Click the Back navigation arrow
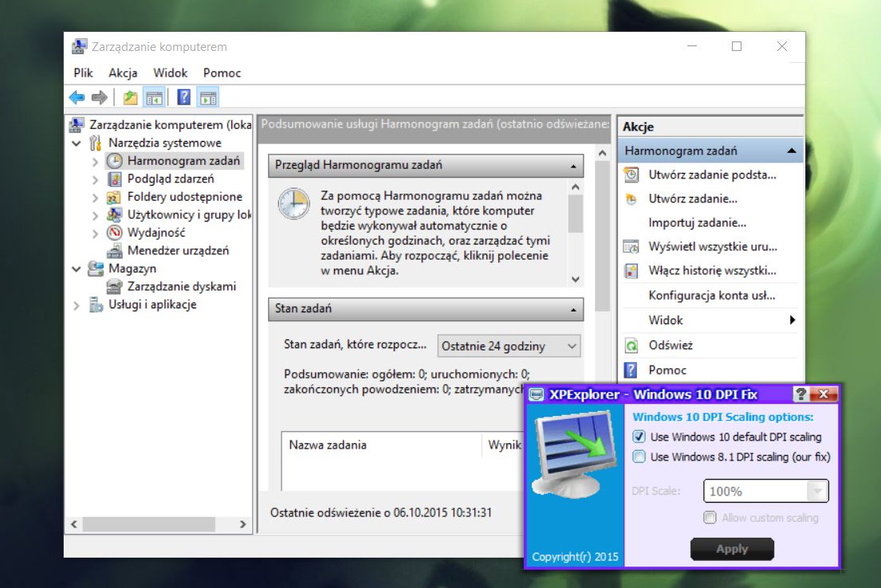Screen dimensions: 881x588 pyautogui.click(x=77, y=97)
